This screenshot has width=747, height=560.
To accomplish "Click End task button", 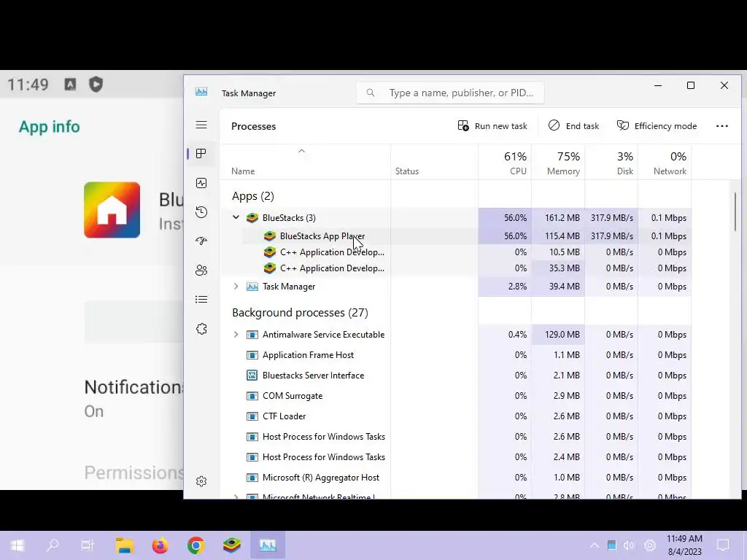I will (573, 125).
